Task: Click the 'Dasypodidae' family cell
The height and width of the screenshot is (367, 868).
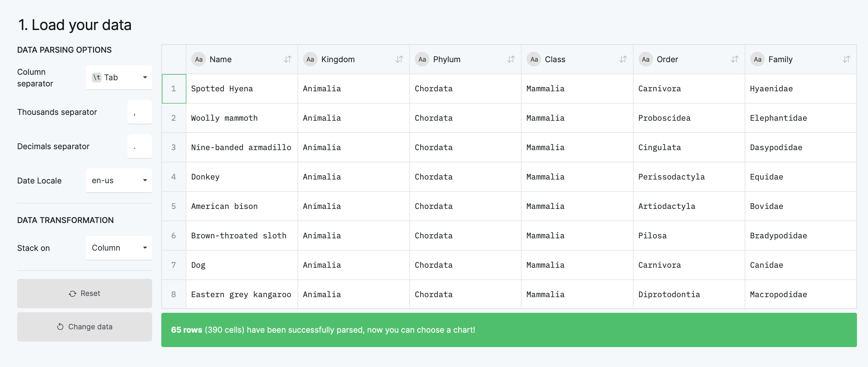Action: click(x=801, y=147)
